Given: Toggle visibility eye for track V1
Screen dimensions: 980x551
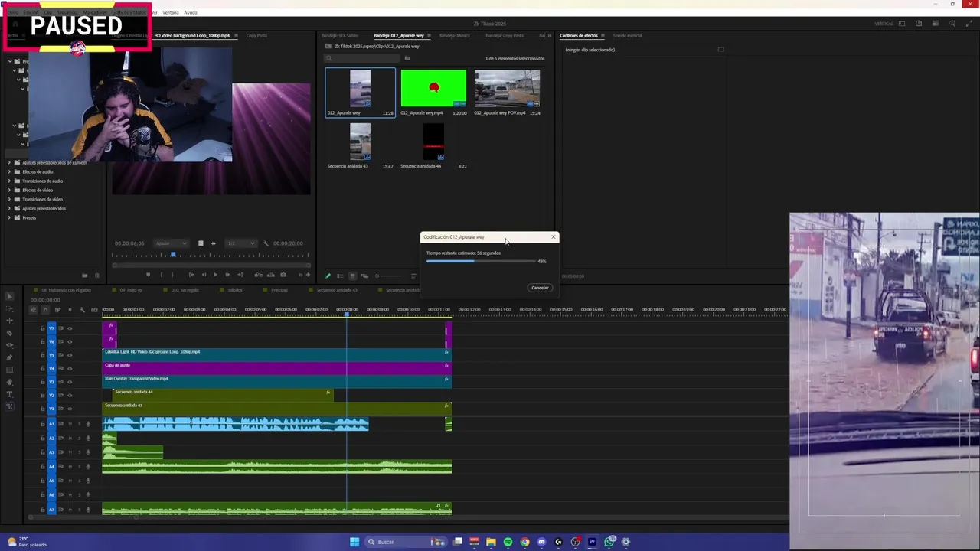Looking at the screenshot, I should (x=70, y=409).
